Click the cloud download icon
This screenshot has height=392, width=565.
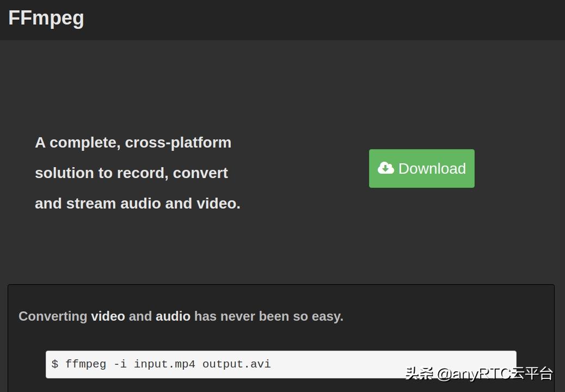[386, 168]
